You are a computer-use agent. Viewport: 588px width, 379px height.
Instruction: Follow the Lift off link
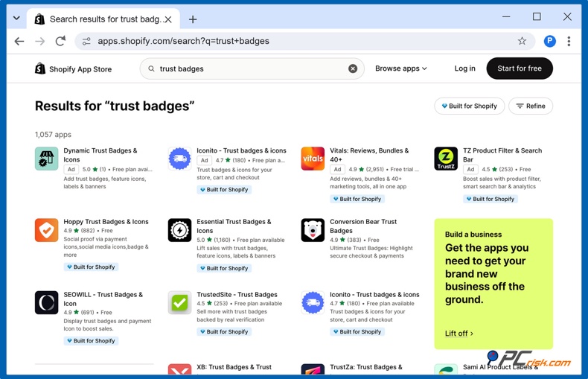(x=458, y=334)
